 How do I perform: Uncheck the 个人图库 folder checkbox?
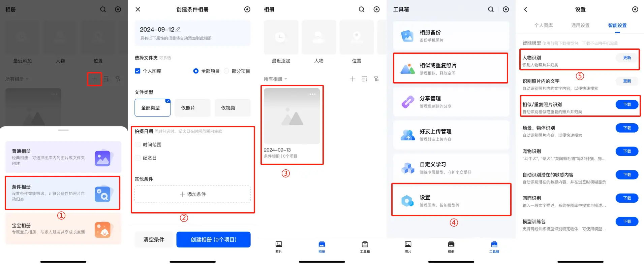[x=137, y=71]
